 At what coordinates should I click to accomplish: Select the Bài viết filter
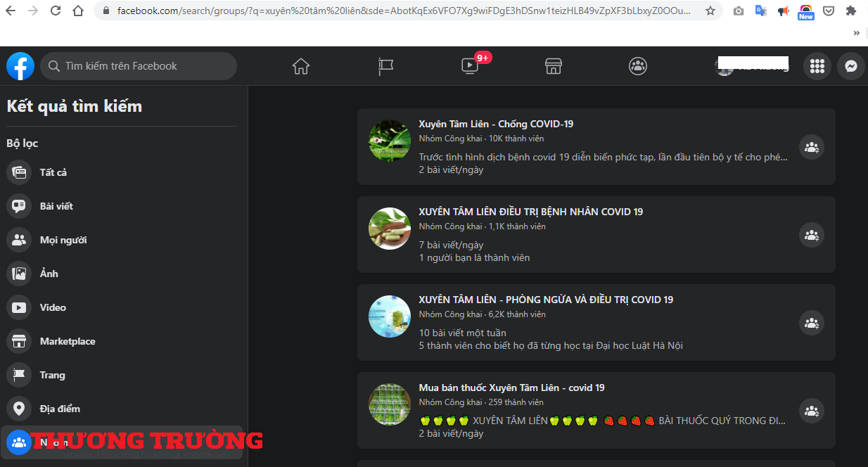[56, 206]
